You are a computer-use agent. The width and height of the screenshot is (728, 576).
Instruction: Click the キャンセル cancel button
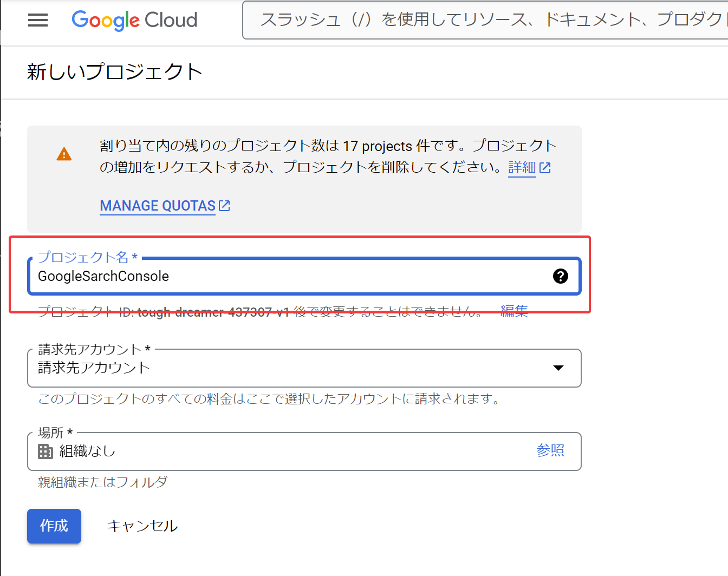(142, 526)
